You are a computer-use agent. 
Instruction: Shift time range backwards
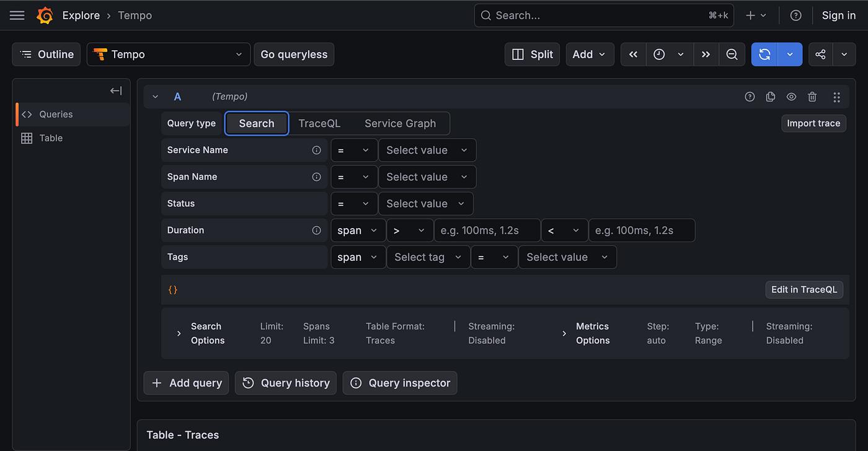click(633, 55)
